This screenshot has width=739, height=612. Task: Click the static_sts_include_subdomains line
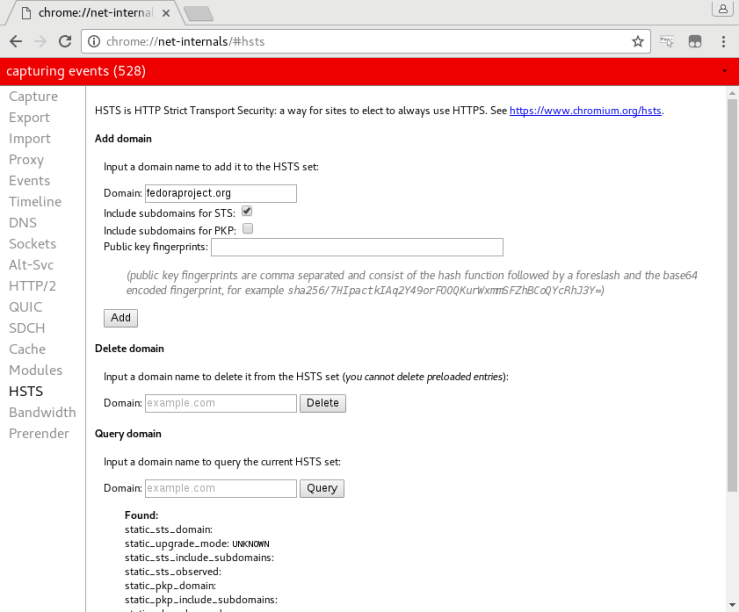tap(199, 558)
